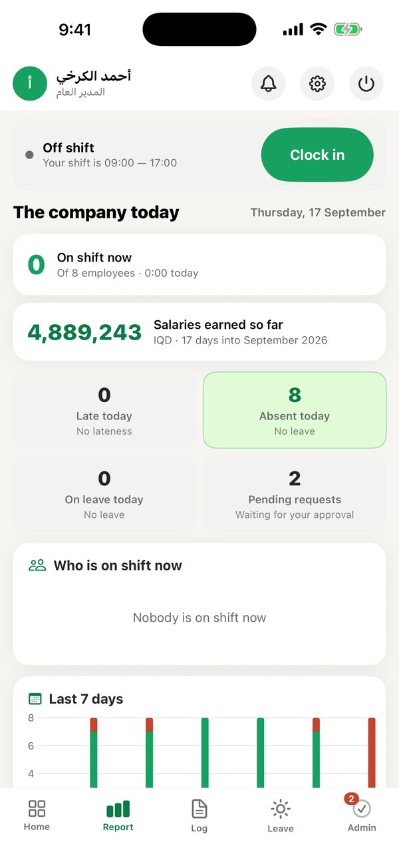Open the Late today card
The image size is (399, 868).
[x=104, y=410]
